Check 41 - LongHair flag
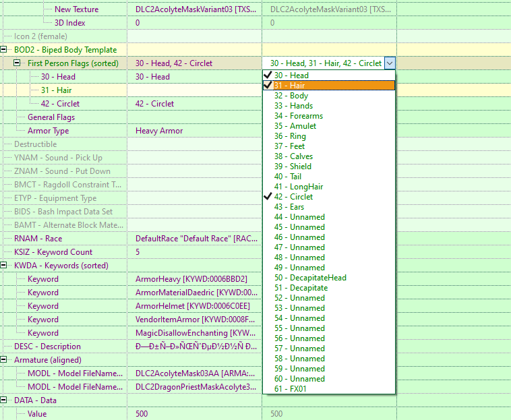Viewport: 511px width, 420px height. click(329, 186)
